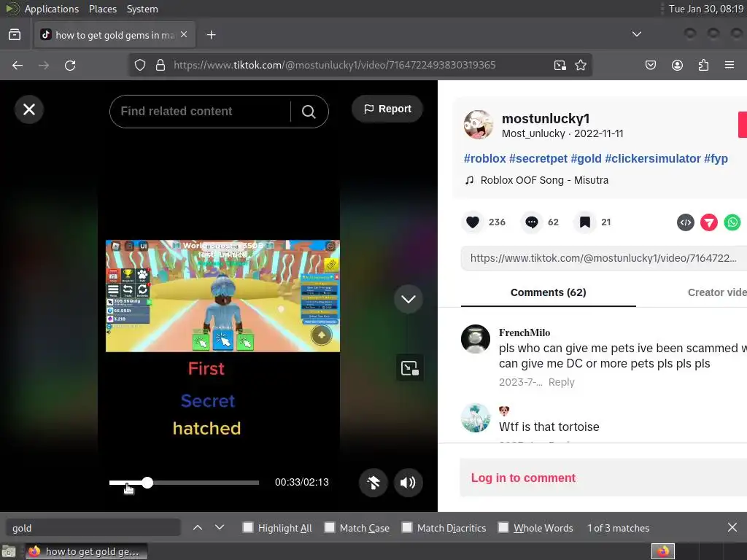Select the Comments (62) tab
The width and height of the screenshot is (747, 560).
pos(549,292)
